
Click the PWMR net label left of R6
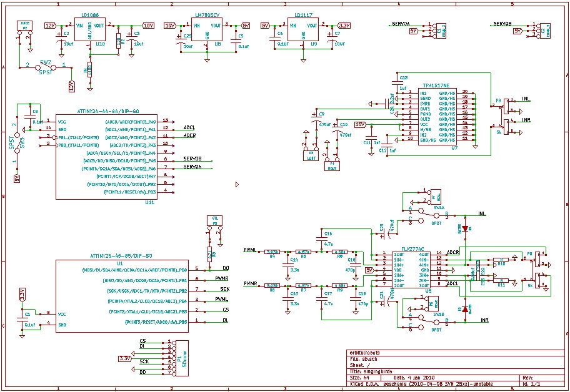251,284
